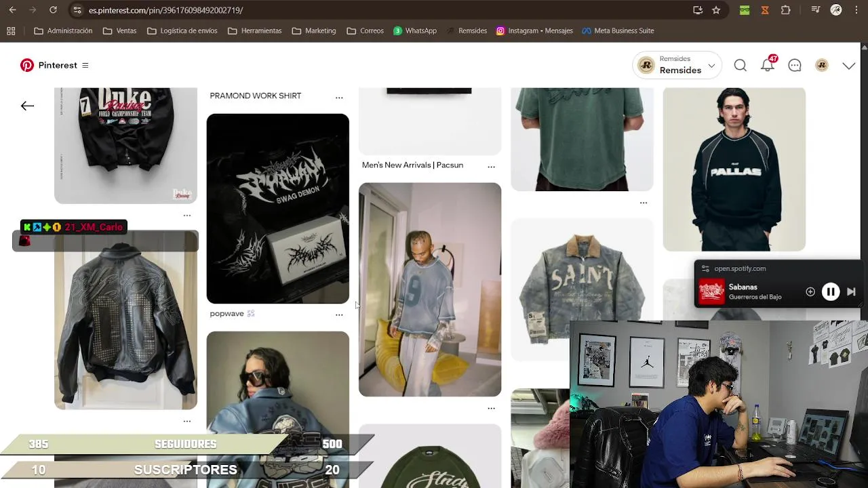
Task: Open site information icon in address bar
Action: tap(77, 10)
